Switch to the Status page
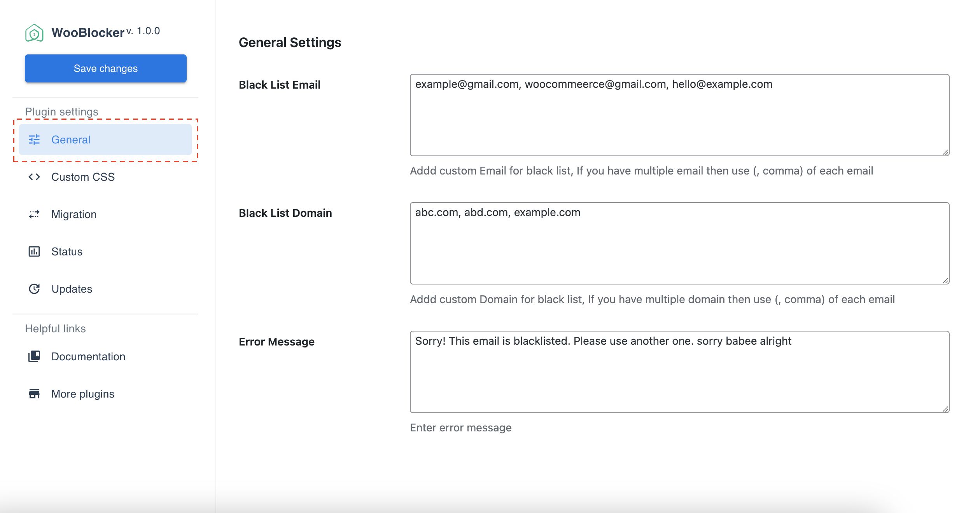The image size is (980, 513). pos(67,251)
